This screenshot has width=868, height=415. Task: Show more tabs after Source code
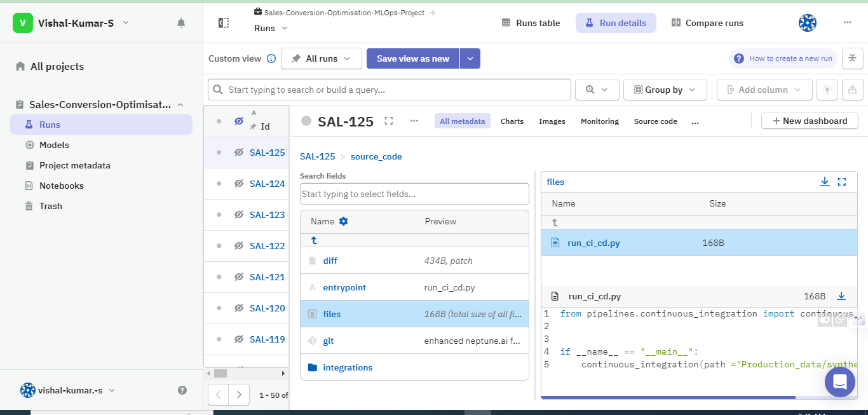click(695, 121)
